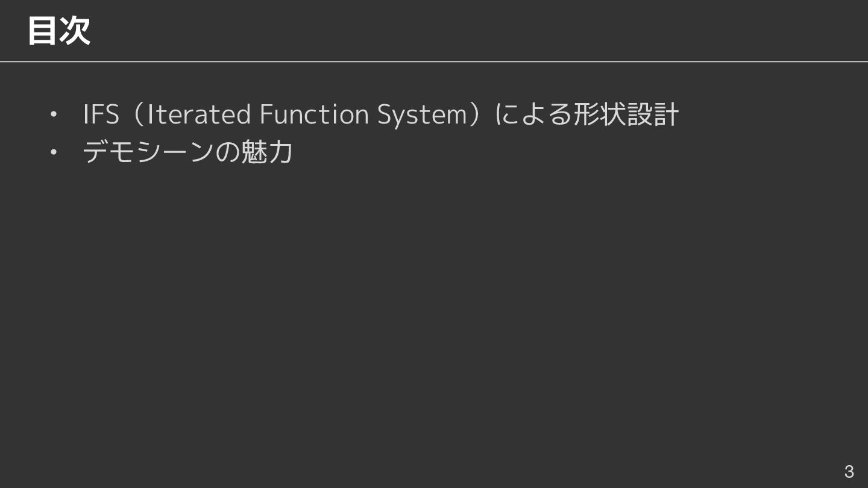Click the 魅力 text
The height and width of the screenshot is (488, 868).
(267, 152)
